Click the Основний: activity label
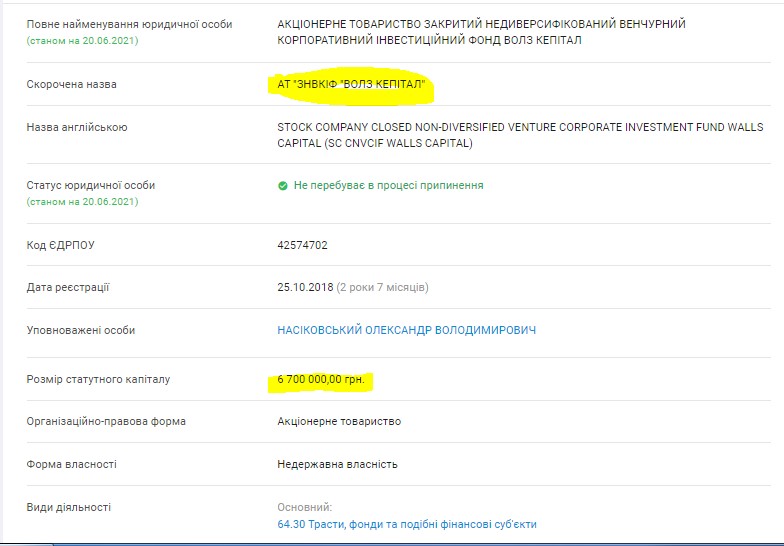 coord(304,508)
